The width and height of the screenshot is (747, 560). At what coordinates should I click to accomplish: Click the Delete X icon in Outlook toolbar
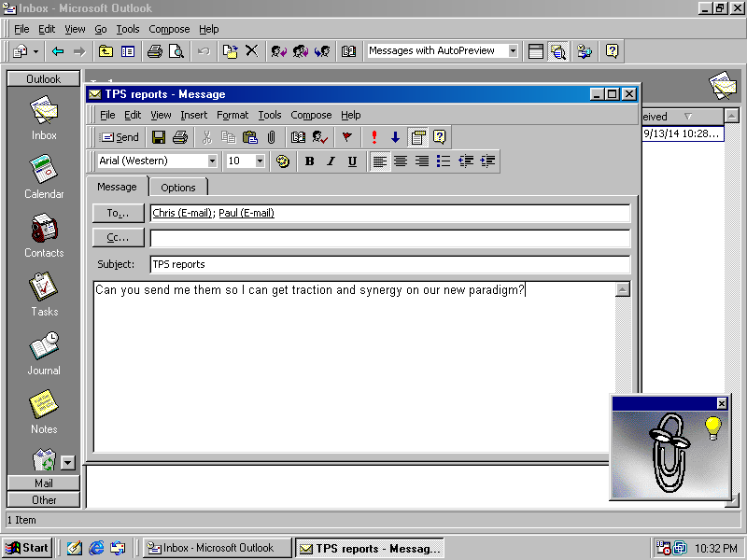tap(251, 51)
